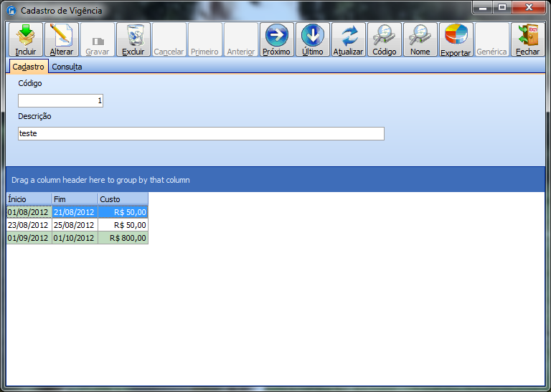Search by Código magnifier icon
The image size is (551, 392).
click(x=385, y=35)
